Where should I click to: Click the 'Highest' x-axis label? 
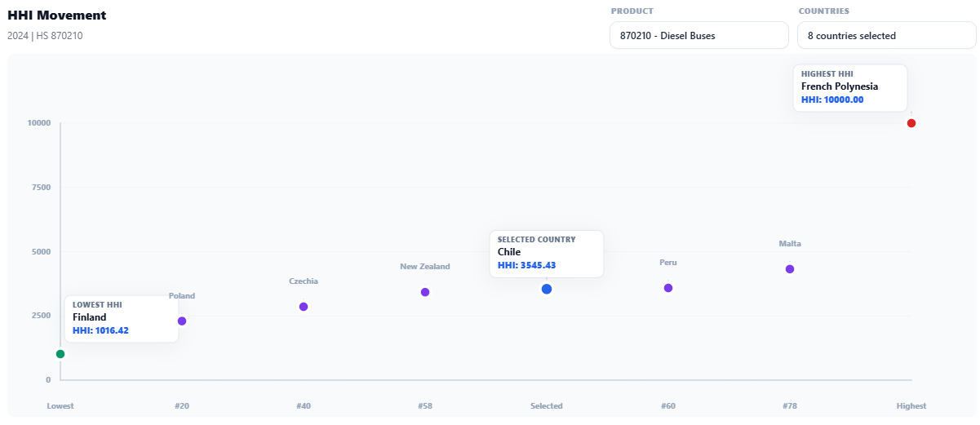[911, 406]
